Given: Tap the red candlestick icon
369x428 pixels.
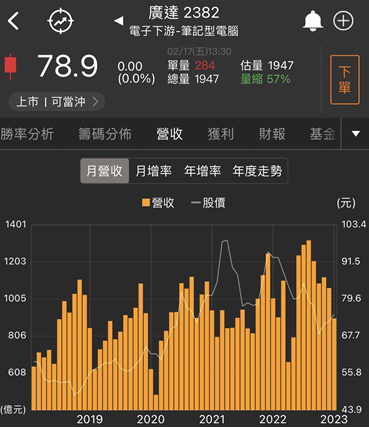Looking at the screenshot, I should [10, 66].
